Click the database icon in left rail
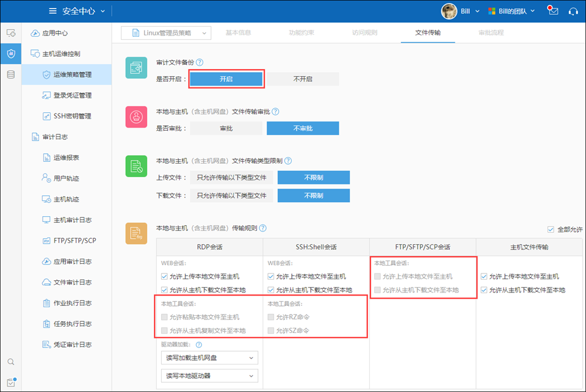Viewport: 586px width, 392px height. point(10,74)
